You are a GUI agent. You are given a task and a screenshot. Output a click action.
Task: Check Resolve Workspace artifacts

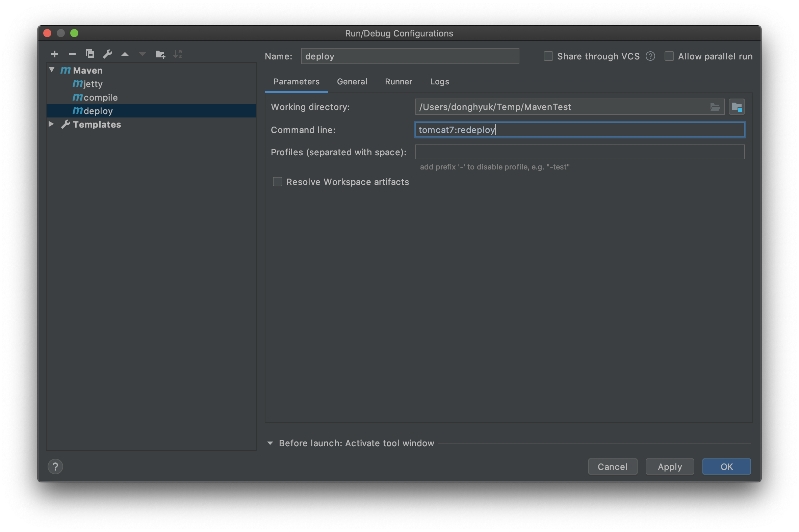click(x=277, y=182)
